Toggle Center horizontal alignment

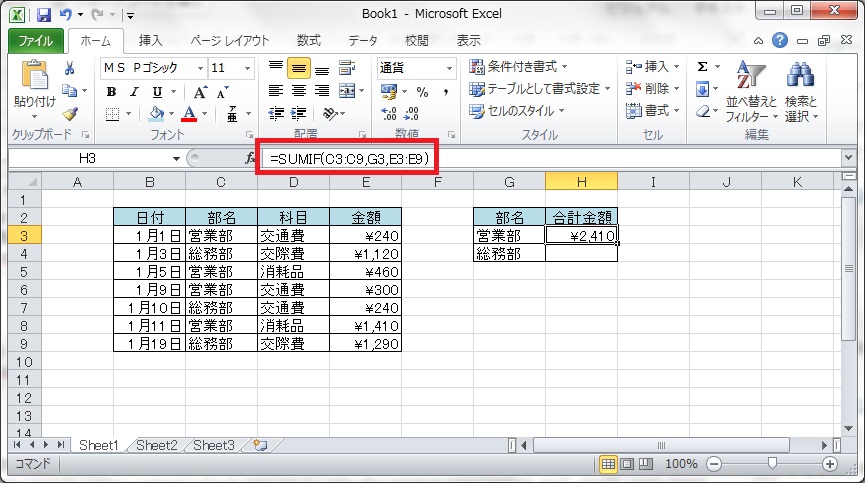(x=298, y=90)
